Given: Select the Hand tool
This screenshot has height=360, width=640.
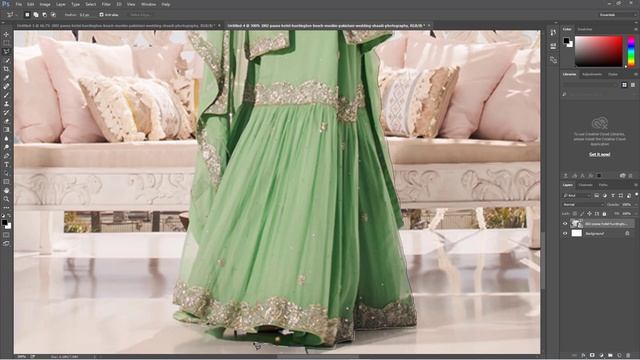Looking at the screenshot, I should (6, 191).
